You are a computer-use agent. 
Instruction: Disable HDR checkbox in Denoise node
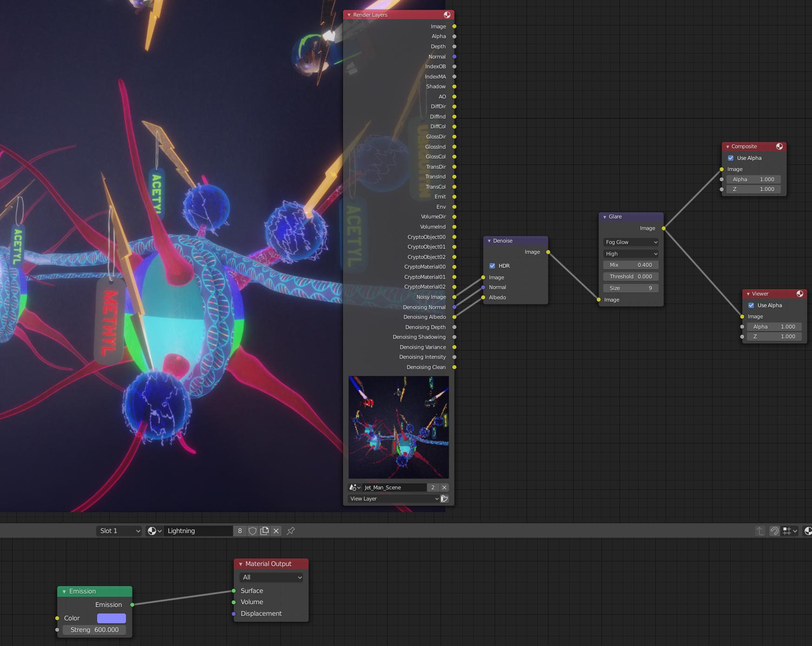tap(492, 266)
